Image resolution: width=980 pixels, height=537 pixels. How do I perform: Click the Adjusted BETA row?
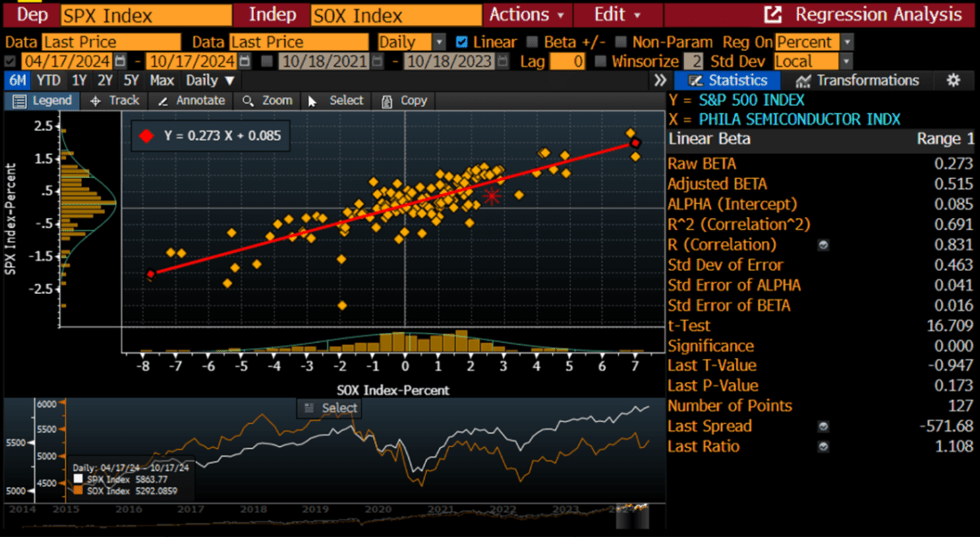coord(820,184)
